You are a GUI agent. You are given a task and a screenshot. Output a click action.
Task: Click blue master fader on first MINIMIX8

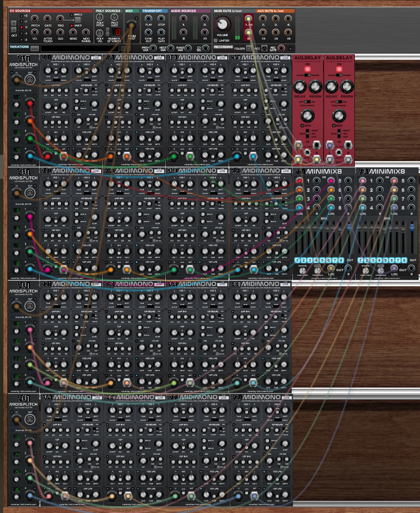coord(349,227)
